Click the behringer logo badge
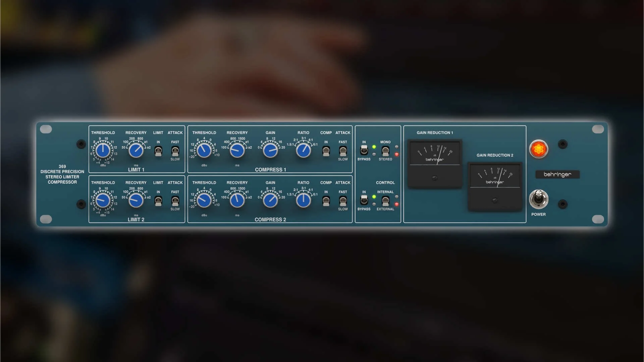 coord(557,174)
